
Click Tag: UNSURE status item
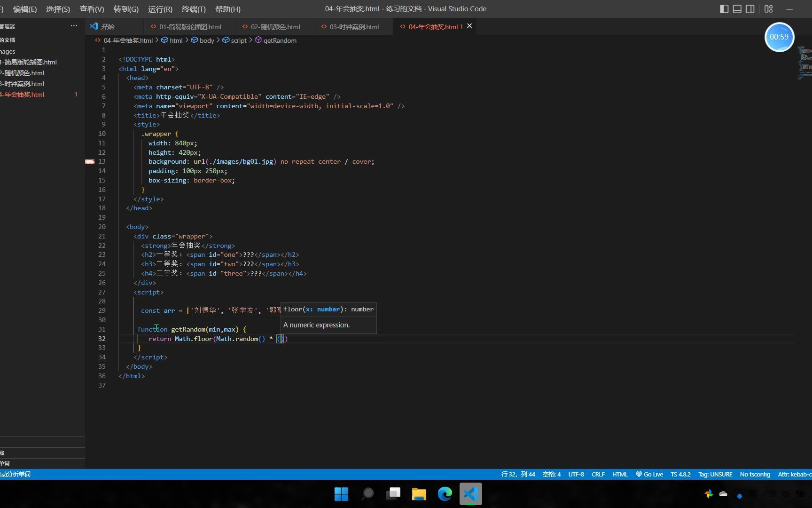[x=715, y=474]
